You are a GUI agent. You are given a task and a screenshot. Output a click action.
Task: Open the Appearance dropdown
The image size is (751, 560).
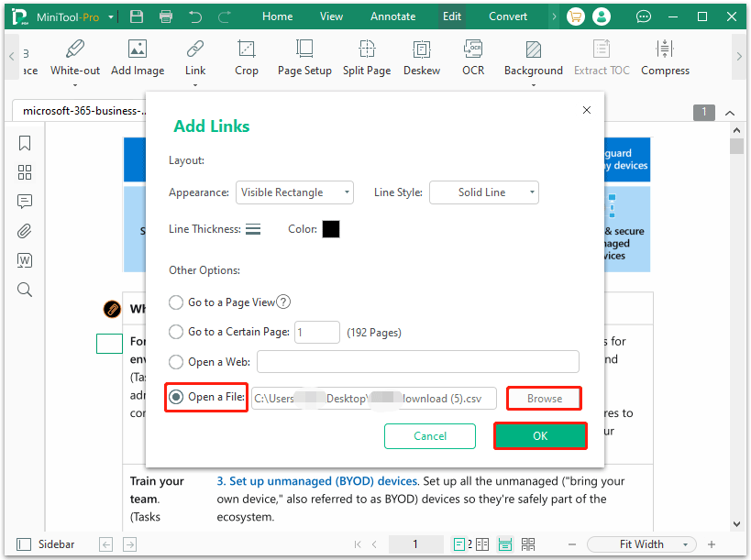[294, 192]
